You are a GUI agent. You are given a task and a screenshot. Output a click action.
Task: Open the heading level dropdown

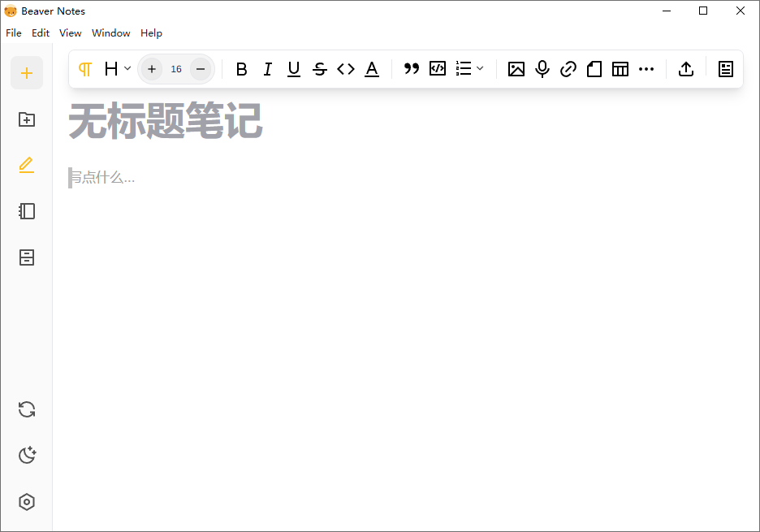[117, 69]
